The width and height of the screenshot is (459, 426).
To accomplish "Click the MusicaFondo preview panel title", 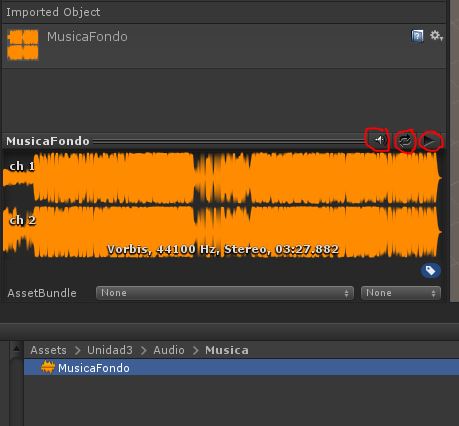I will point(48,141).
